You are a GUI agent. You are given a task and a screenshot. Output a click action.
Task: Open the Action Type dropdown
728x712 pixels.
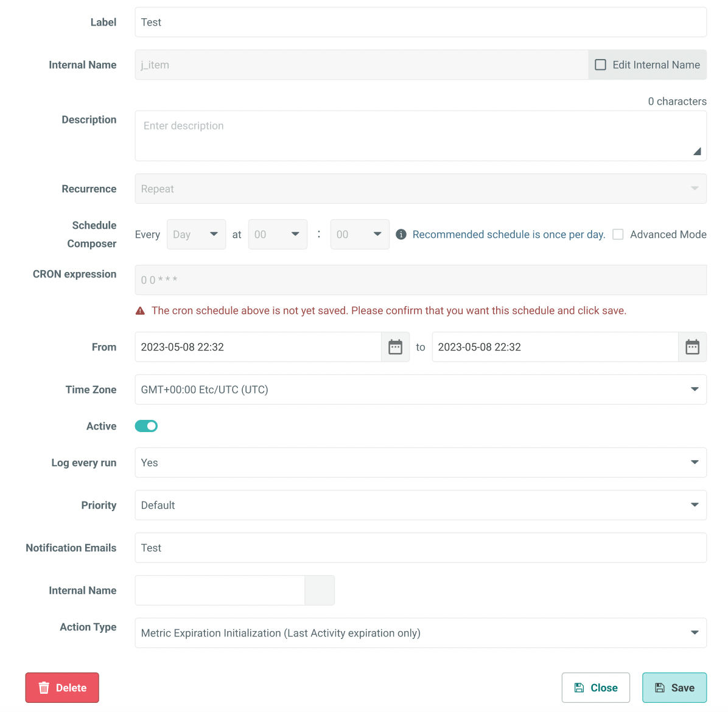tap(420, 633)
